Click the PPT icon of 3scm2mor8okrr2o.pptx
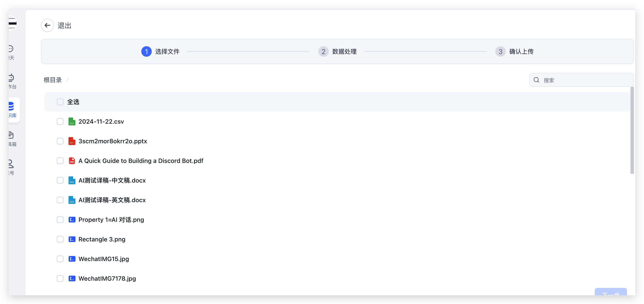This screenshot has width=644, height=304. pyautogui.click(x=72, y=141)
